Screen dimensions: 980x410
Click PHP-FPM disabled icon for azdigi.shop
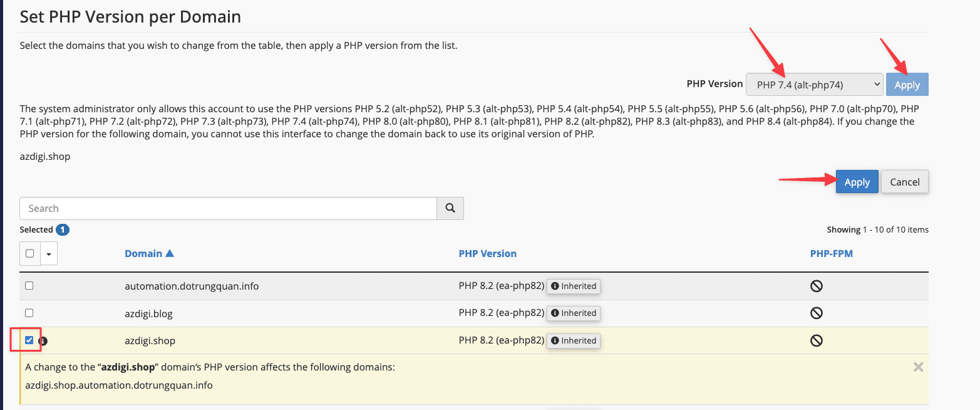coord(816,340)
